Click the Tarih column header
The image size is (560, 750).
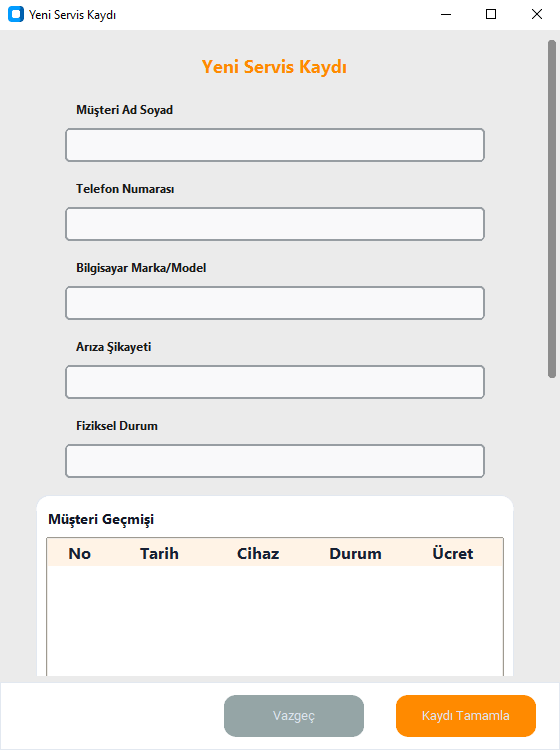pyautogui.click(x=159, y=553)
